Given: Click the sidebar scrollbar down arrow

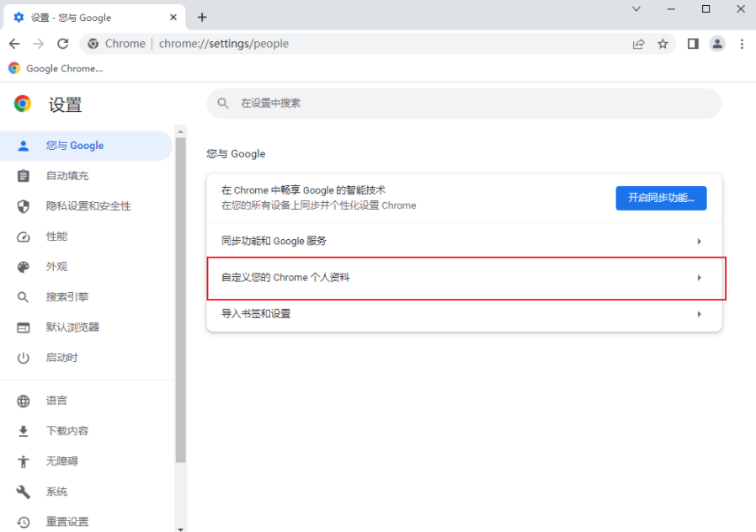Looking at the screenshot, I should tap(180, 529).
